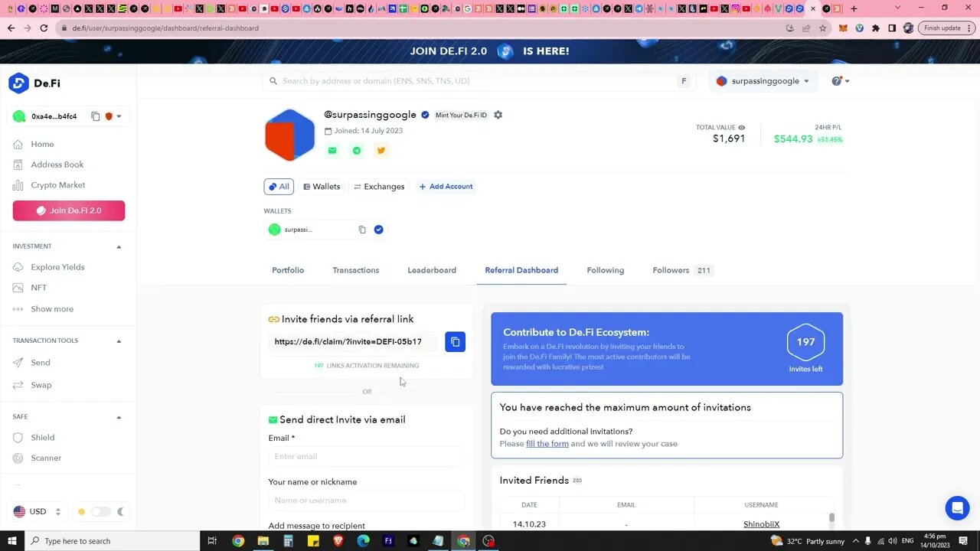Collapse the Safe section
Screen dimensions: 980x551
[x=119, y=417]
